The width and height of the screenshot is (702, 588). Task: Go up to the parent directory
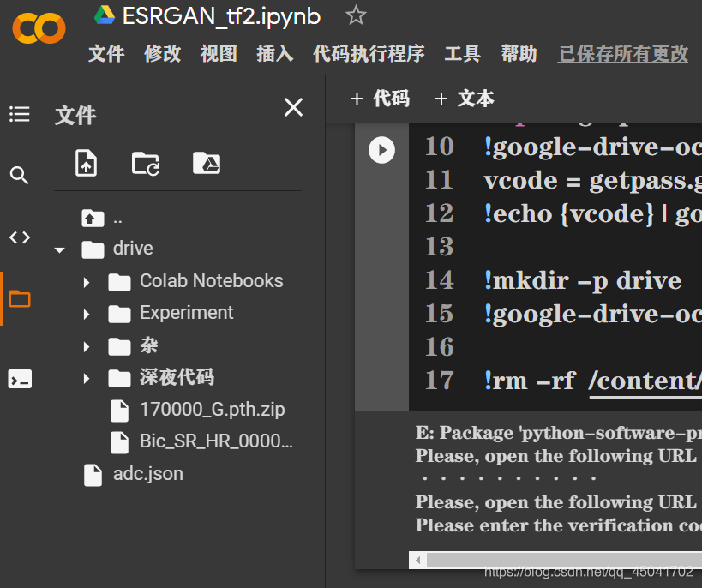tap(93, 218)
